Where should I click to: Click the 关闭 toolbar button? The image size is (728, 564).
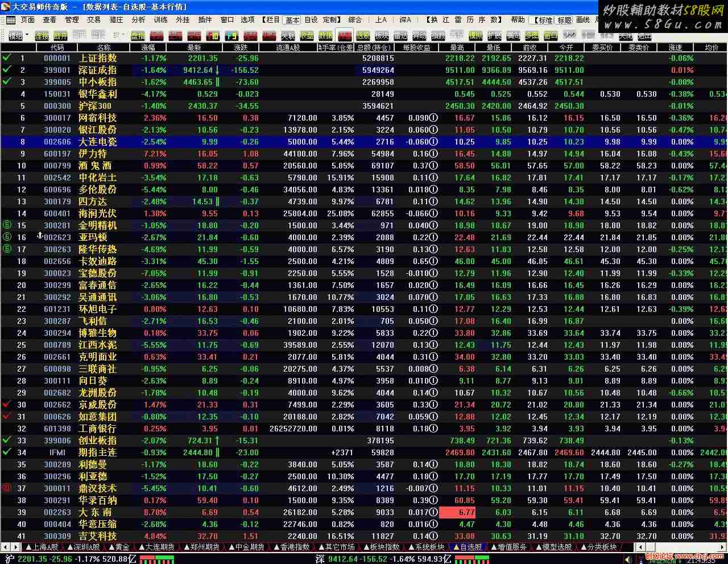click(626, 36)
